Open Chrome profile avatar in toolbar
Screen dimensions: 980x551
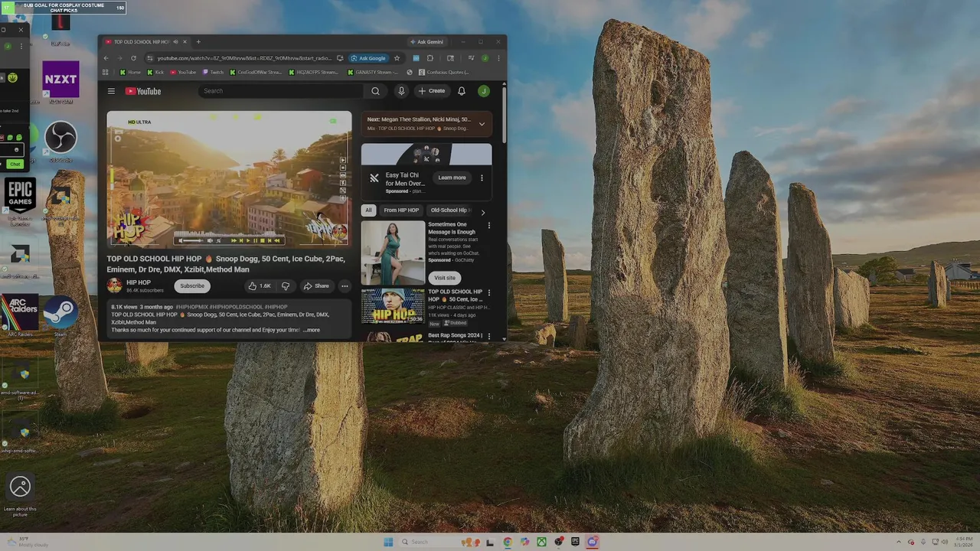(x=485, y=58)
